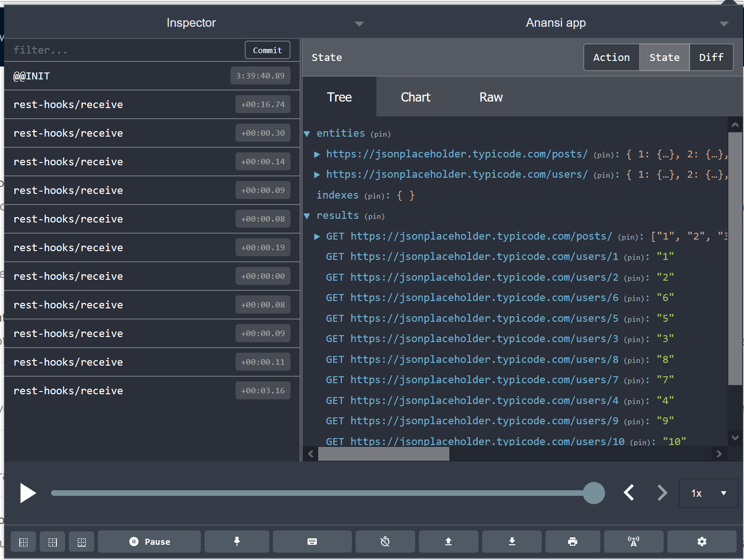Select the right panel layout icon
The image size is (744, 560).
tap(52, 542)
